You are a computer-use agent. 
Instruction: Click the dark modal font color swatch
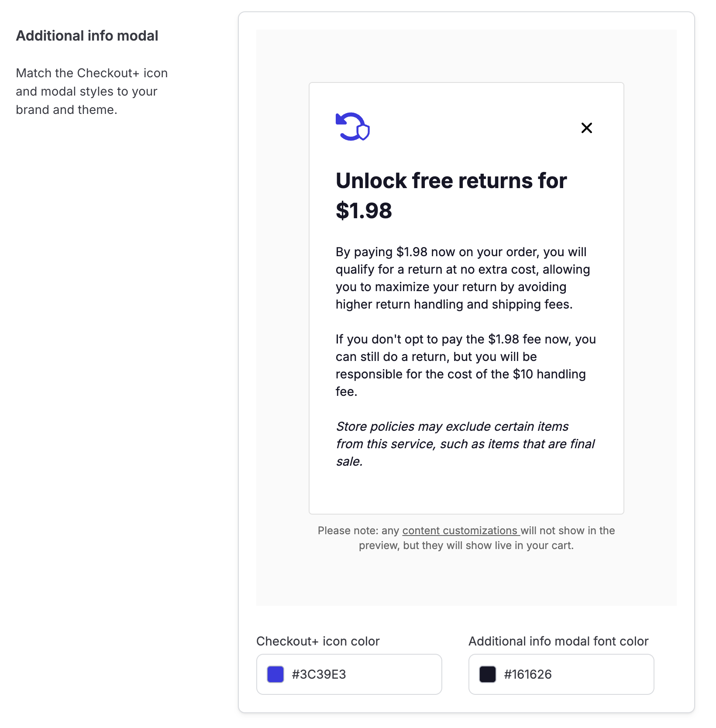(488, 674)
